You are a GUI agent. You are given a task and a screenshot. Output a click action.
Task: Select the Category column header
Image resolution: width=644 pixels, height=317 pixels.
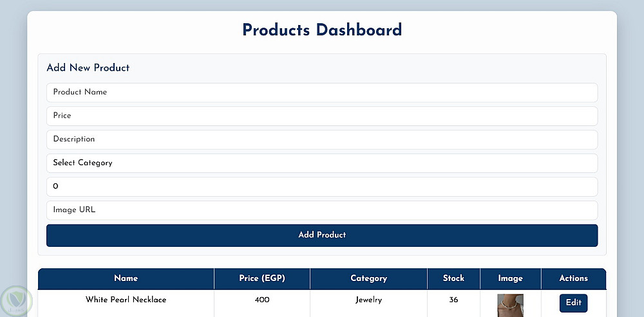(x=368, y=278)
